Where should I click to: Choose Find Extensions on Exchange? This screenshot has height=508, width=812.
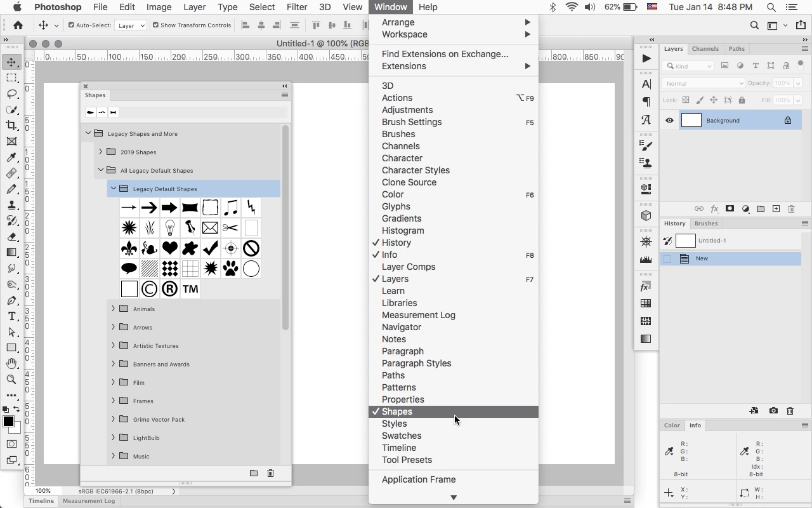453,54
